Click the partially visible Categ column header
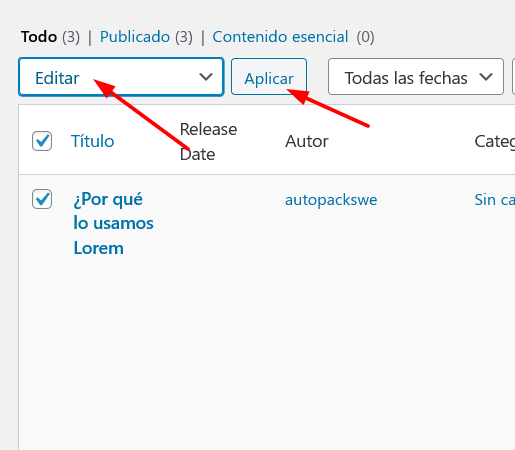 click(x=495, y=141)
